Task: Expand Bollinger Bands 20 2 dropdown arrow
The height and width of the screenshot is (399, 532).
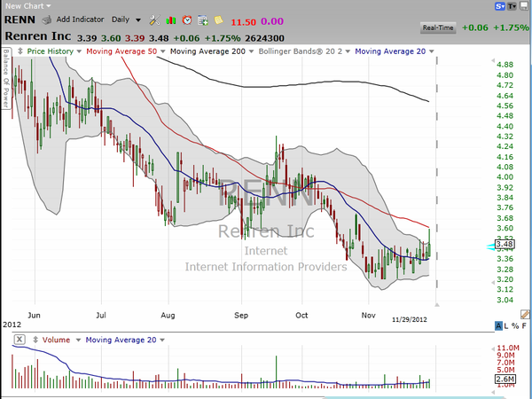Action: [348, 51]
